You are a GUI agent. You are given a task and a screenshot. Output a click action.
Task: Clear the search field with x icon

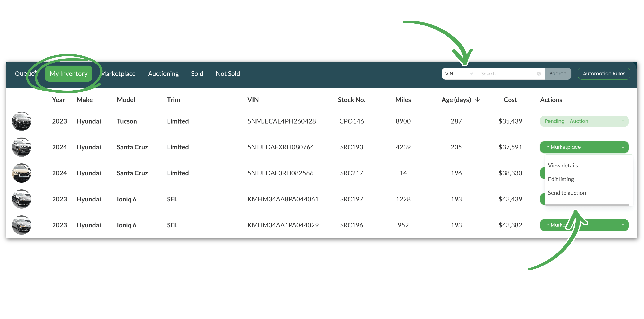[539, 74]
